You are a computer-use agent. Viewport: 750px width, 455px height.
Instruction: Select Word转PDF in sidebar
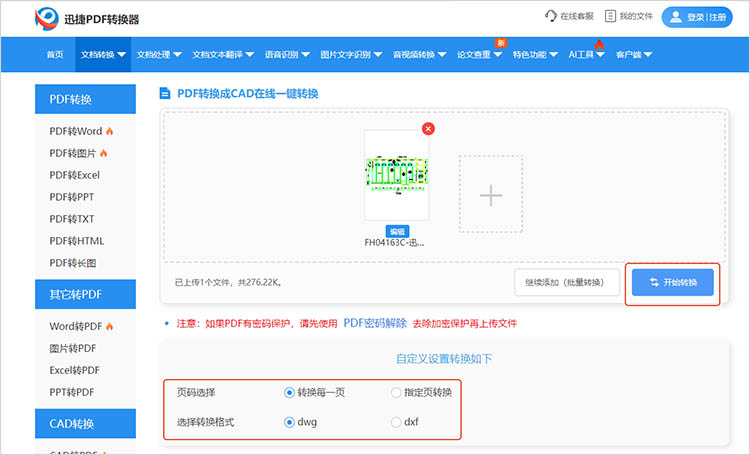(x=76, y=326)
